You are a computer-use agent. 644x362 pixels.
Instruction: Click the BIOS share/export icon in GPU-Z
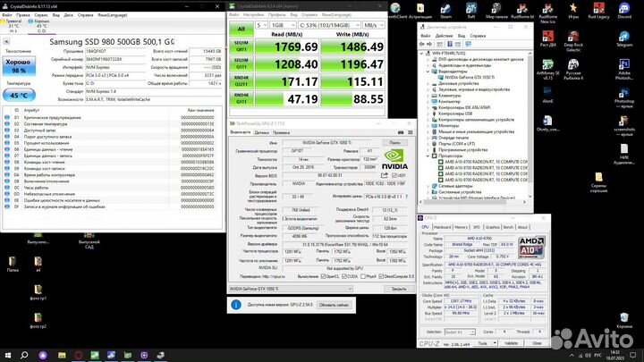tap(384, 175)
